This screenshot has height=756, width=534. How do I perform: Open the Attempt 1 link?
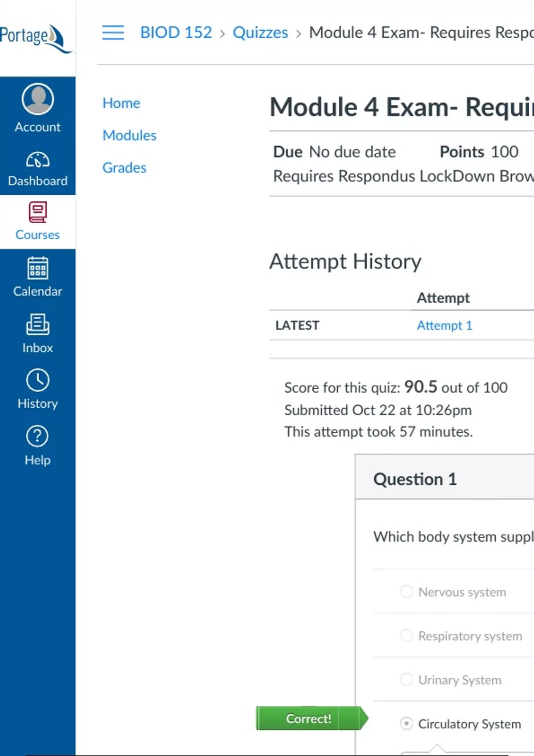click(x=444, y=326)
